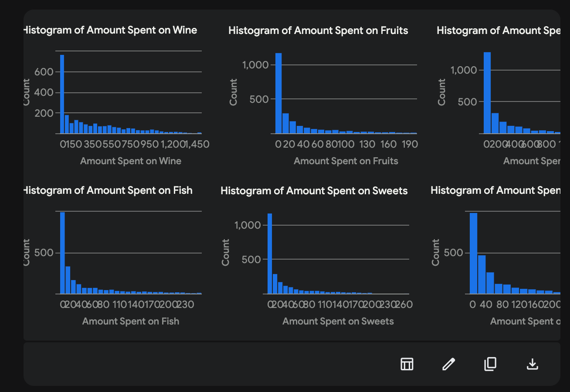This screenshot has width=570, height=392.
Task: Select the tallest bar in Fish histogram
Action: (x=62, y=253)
